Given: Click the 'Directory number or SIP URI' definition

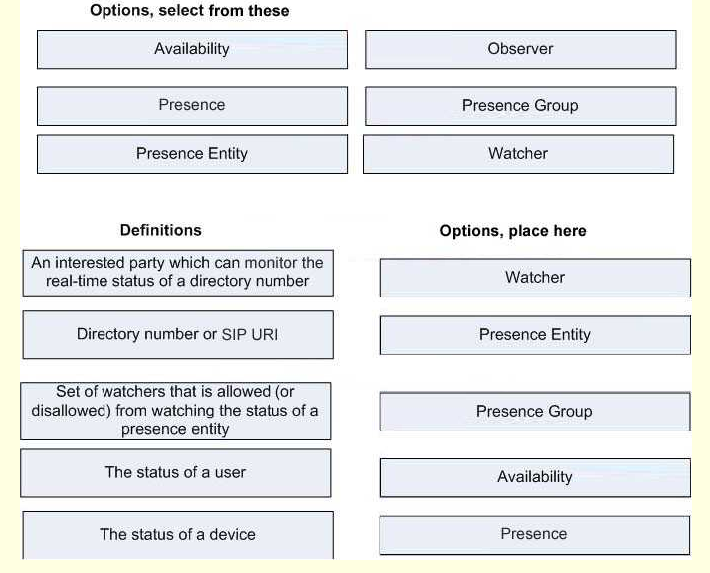Looking at the screenshot, I should pyautogui.click(x=178, y=335).
